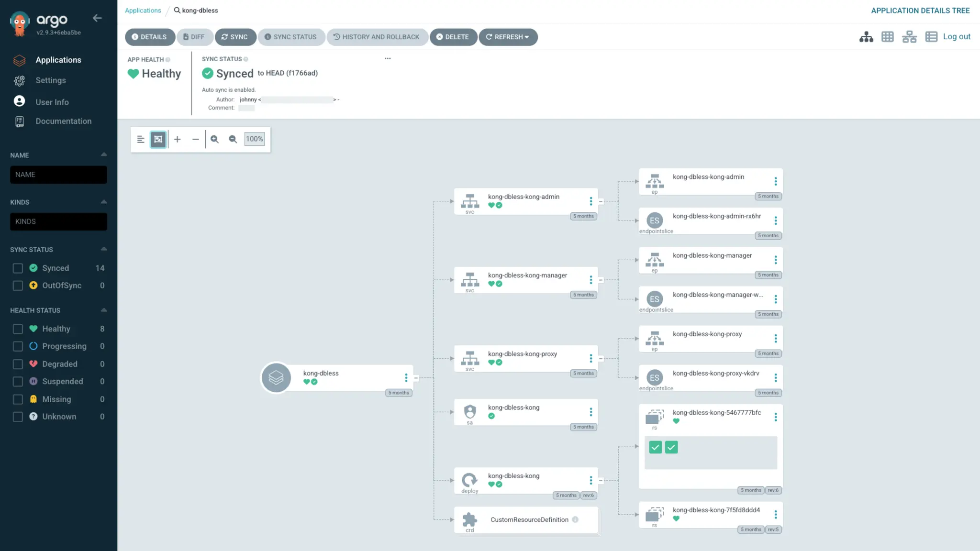This screenshot has width=980, height=551.
Task: Collapse the sidebar with the back arrow
Action: 97,18
